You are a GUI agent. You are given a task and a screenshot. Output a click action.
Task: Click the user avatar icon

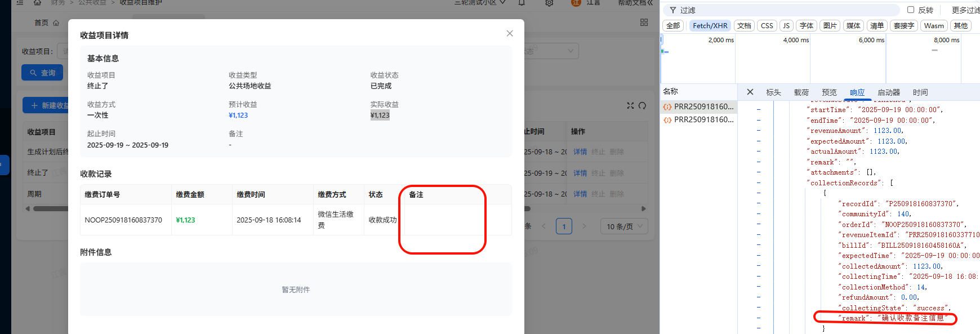tap(576, 3)
